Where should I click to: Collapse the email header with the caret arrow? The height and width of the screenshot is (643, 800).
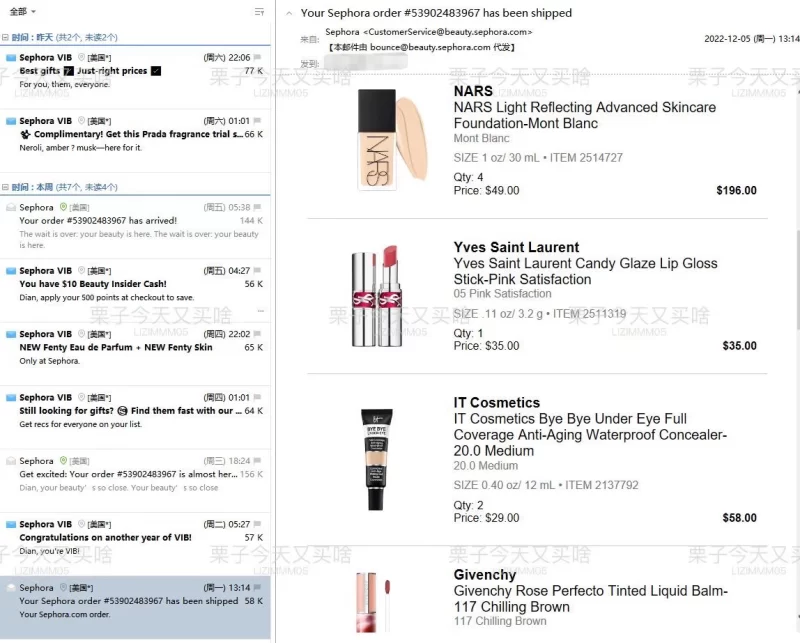[x=289, y=13]
